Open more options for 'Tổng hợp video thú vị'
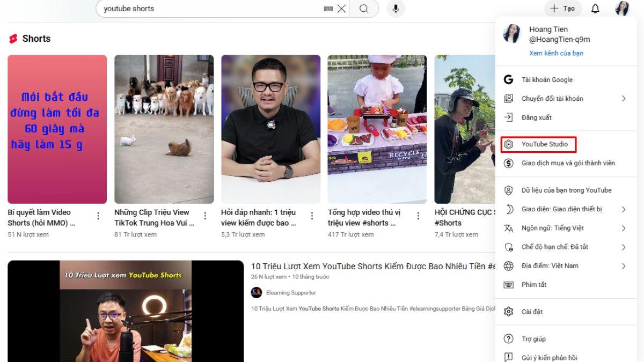The image size is (644, 362). click(x=418, y=216)
